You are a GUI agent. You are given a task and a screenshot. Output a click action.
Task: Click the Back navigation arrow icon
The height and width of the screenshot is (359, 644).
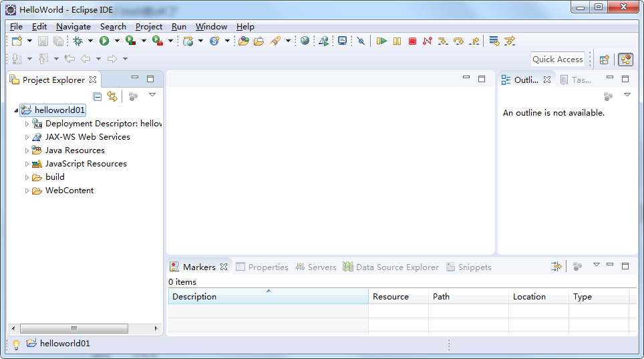click(86, 59)
